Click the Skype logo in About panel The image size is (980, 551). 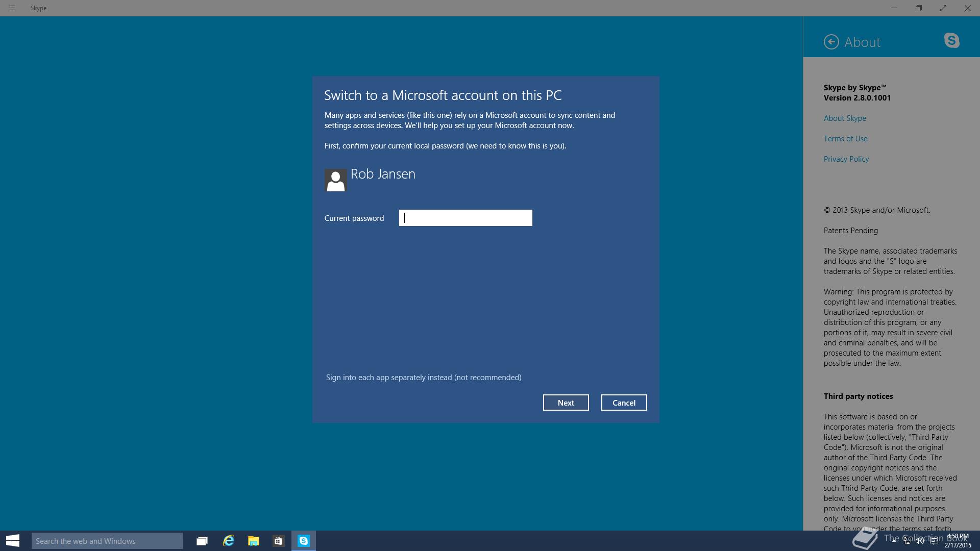(951, 40)
